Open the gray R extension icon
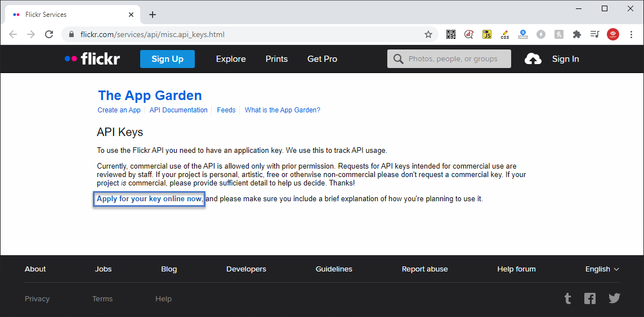This screenshot has width=644, height=317. tap(559, 34)
